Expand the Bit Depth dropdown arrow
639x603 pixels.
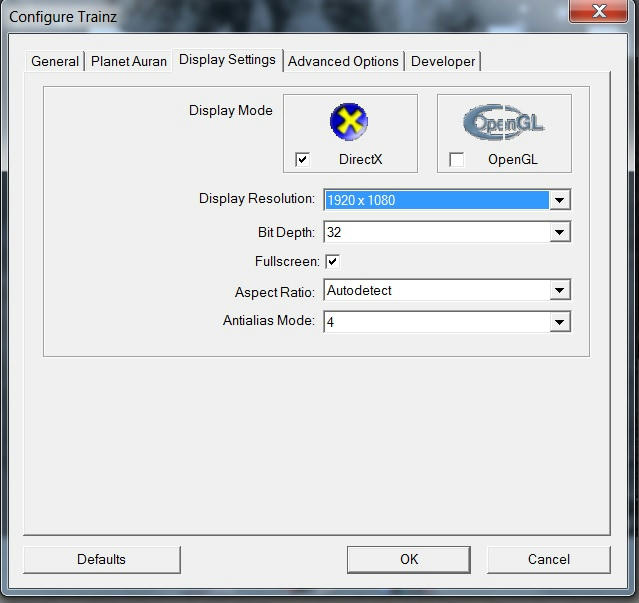coord(560,232)
